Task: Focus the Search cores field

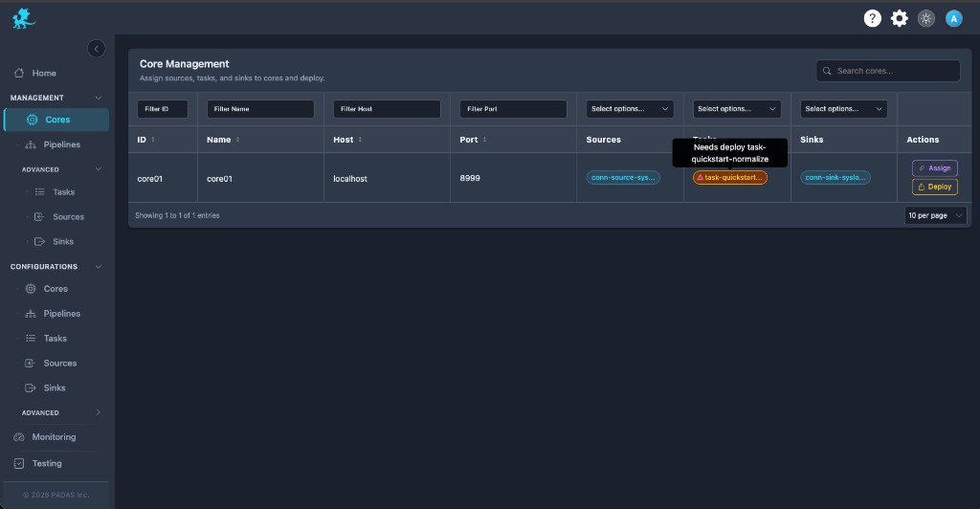Action: click(x=887, y=71)
